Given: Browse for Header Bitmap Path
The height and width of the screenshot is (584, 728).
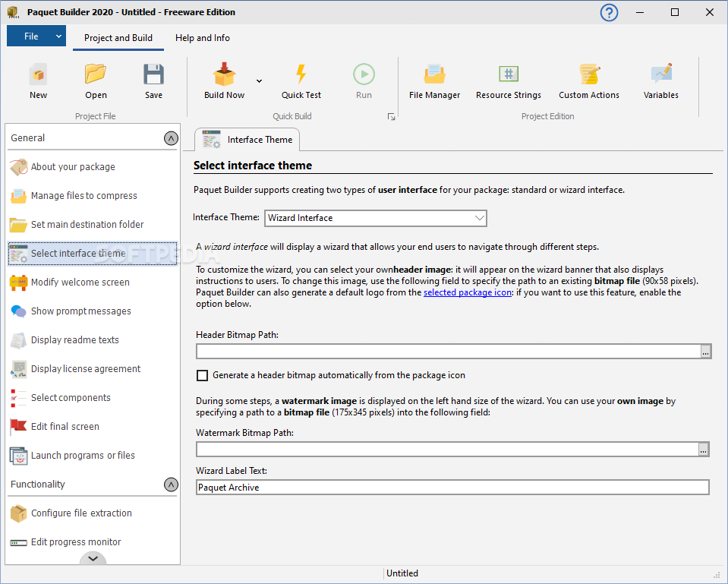Looking at the screenshot, I should pos(705,352).
